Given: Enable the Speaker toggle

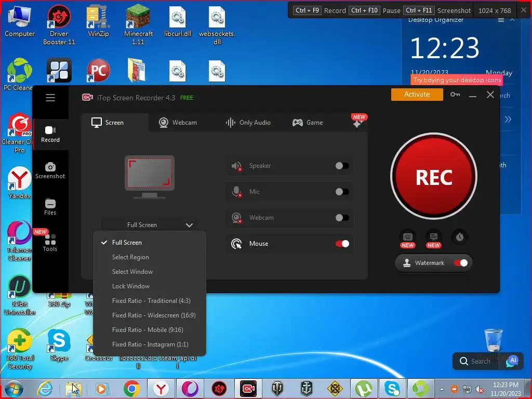Looking at the screenshot, I should coord(342,166).
